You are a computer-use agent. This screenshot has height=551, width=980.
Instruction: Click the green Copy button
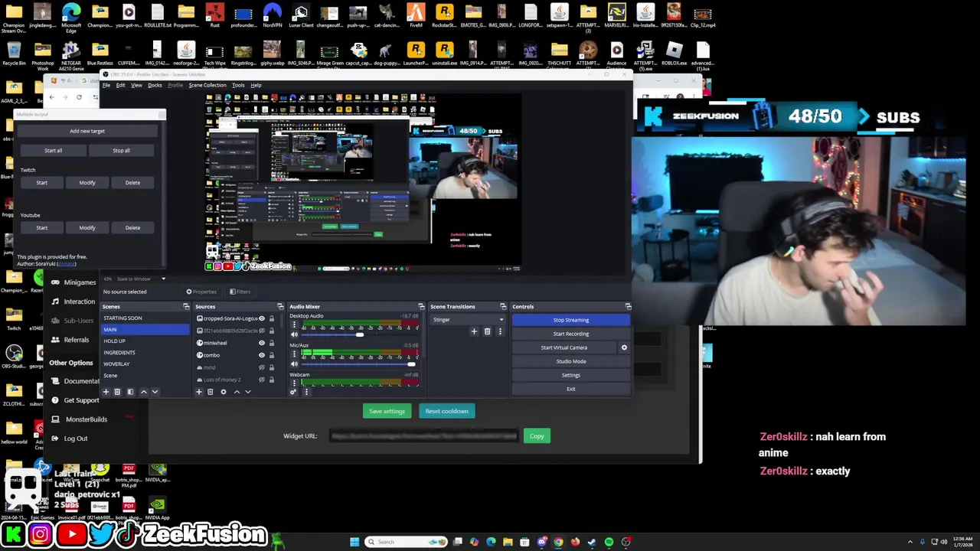tap(537, 436)
